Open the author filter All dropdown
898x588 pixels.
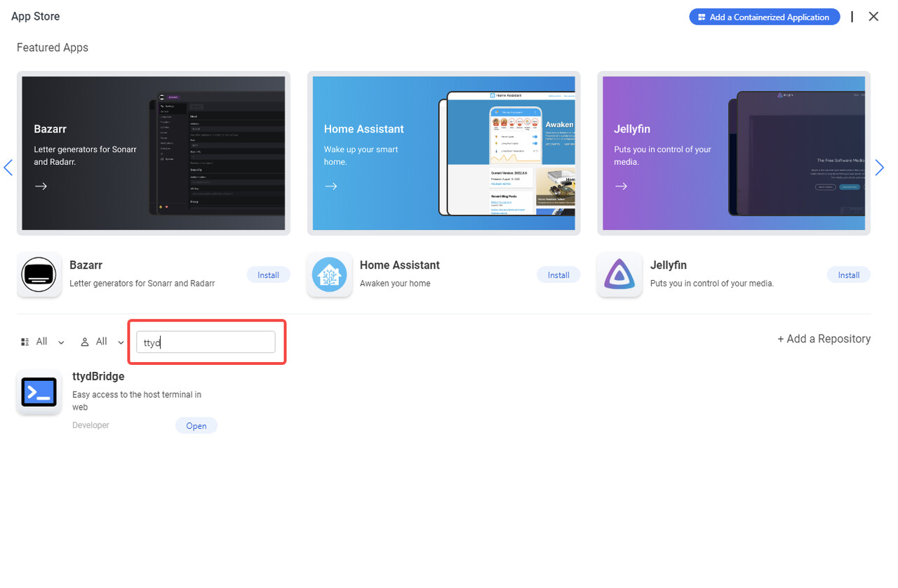(102, 342)
